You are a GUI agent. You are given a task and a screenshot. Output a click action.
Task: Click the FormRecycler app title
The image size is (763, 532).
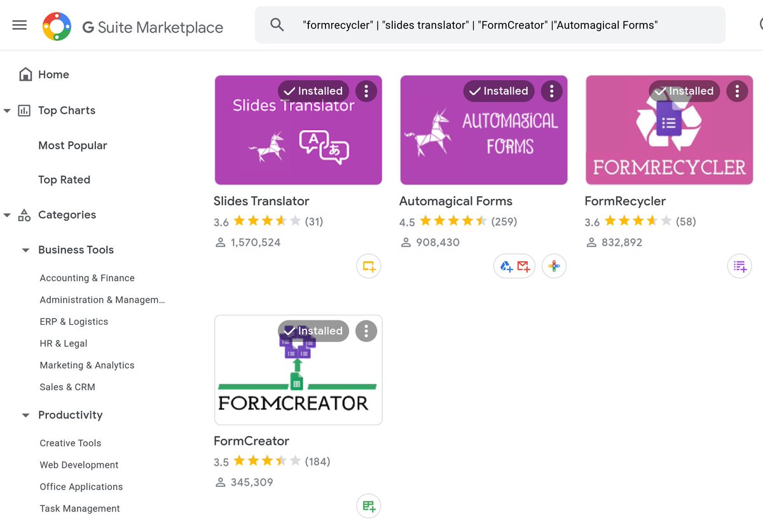pyautogui.click(x=625, y=201)
